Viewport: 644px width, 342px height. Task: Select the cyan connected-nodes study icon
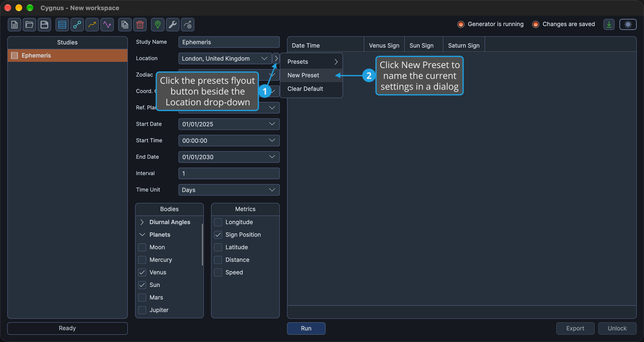[x=77, y=25]
